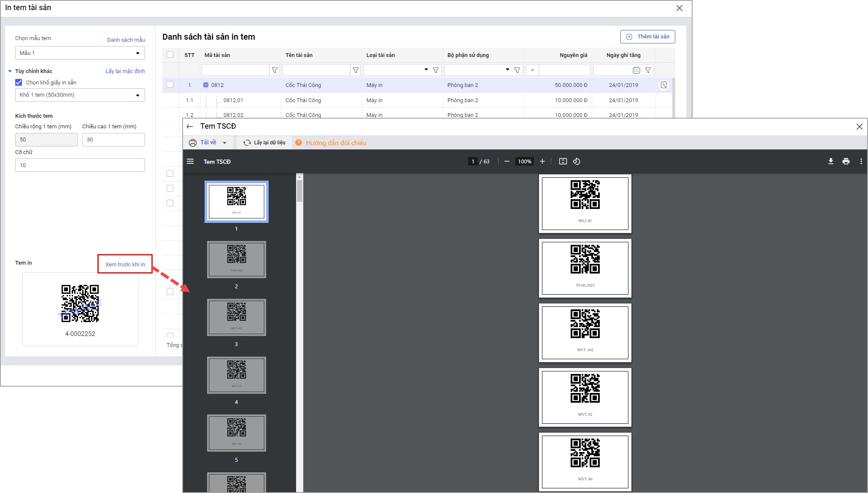Screen dimensions: 868x493
Task: Zoom in with the plus icon
Action: [542, 162]
